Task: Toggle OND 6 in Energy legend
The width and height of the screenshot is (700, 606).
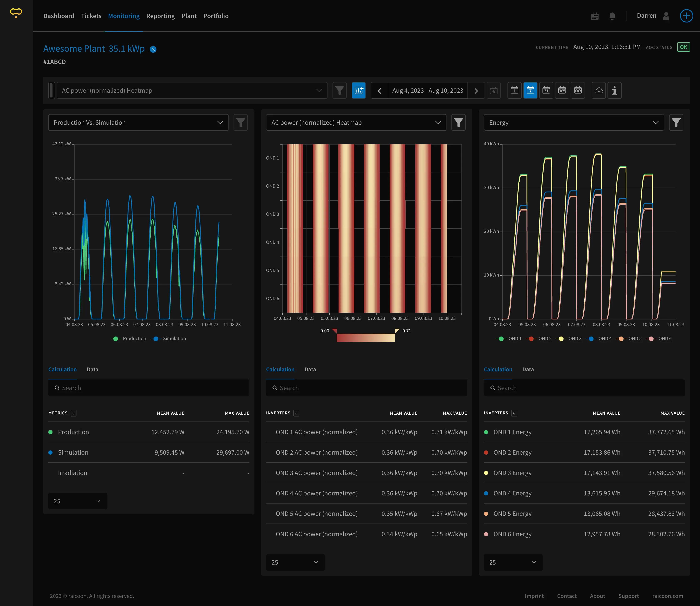Action: pyautogui.click(x=659, y=339)
